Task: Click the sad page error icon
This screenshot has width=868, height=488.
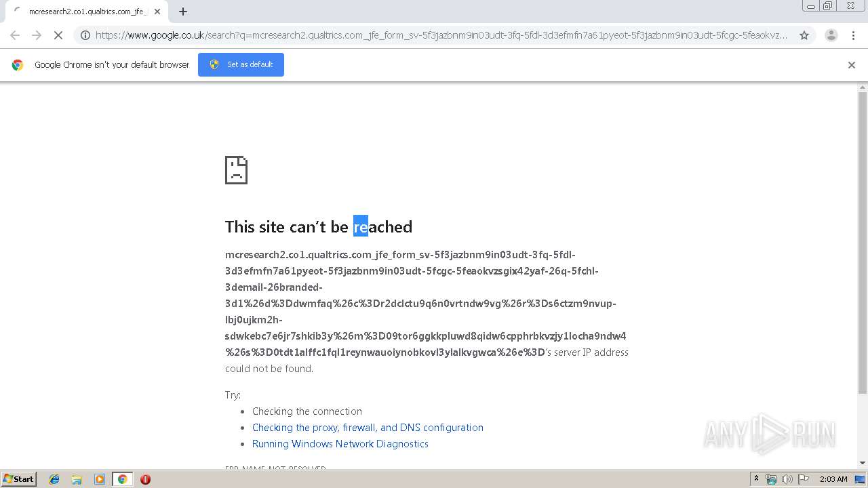Action: 236,170
